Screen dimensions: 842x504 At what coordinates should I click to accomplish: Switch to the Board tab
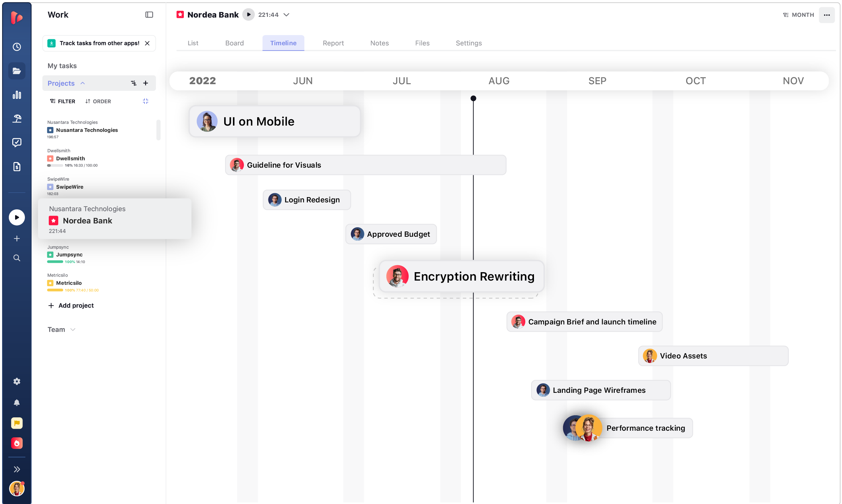[234, 43]
